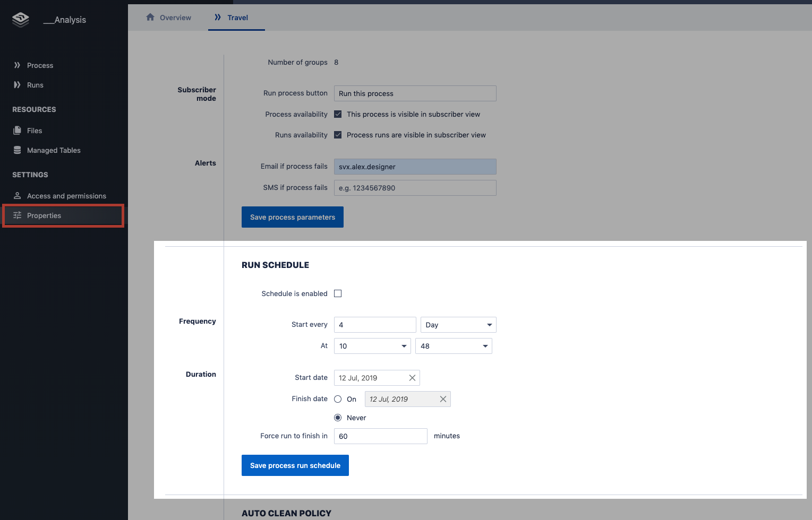Screen dimensions: 812x520
Task: Click the Managed Tables database icon
Action: coord(17,150)
